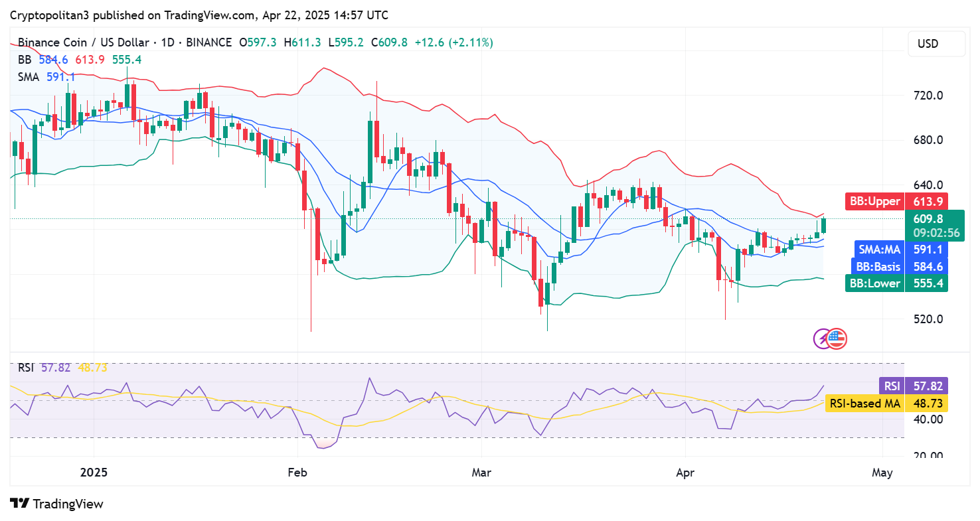This screenshot has width=980, height=521.
Task: Click the 520.0 price axis value
Action: click(x=928, y=319)
